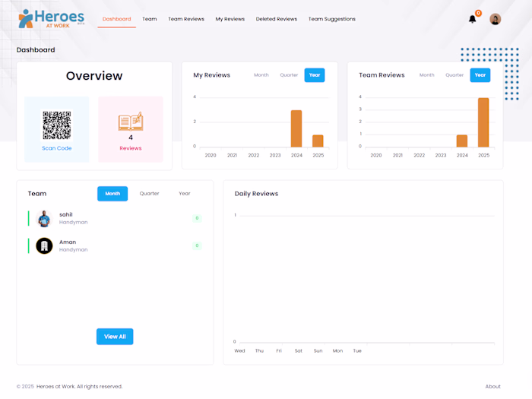Image resolution: width=532 pixels, height=399 pixels.
Task: Open the user profile avatar menu
Action: [495, 19]
